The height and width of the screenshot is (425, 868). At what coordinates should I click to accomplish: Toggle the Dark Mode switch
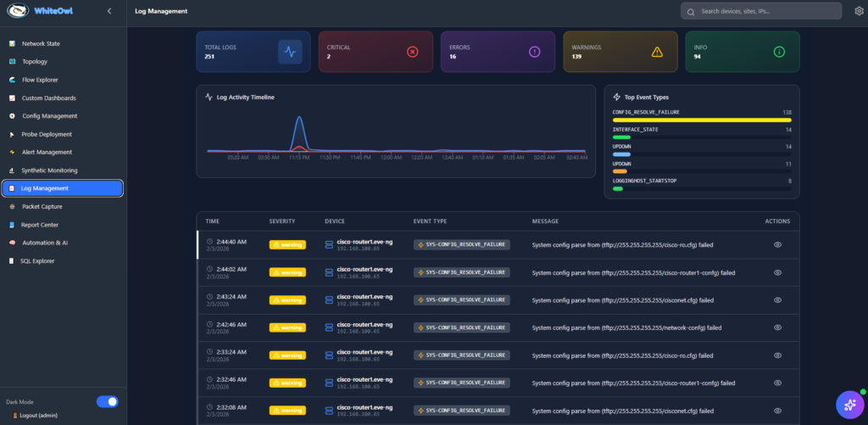click(x=108, y=401)
